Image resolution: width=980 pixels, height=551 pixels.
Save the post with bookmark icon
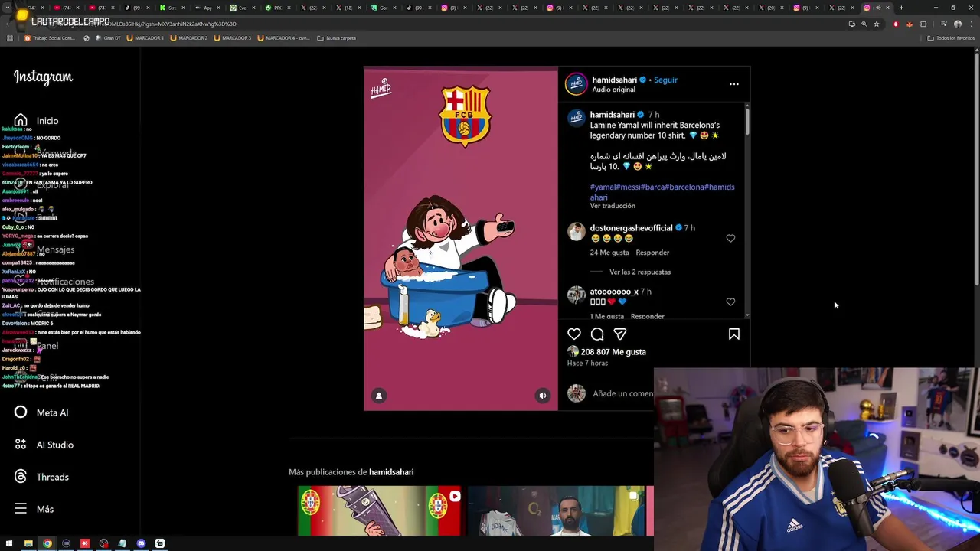pyautogui.click(x=733, y=334)
